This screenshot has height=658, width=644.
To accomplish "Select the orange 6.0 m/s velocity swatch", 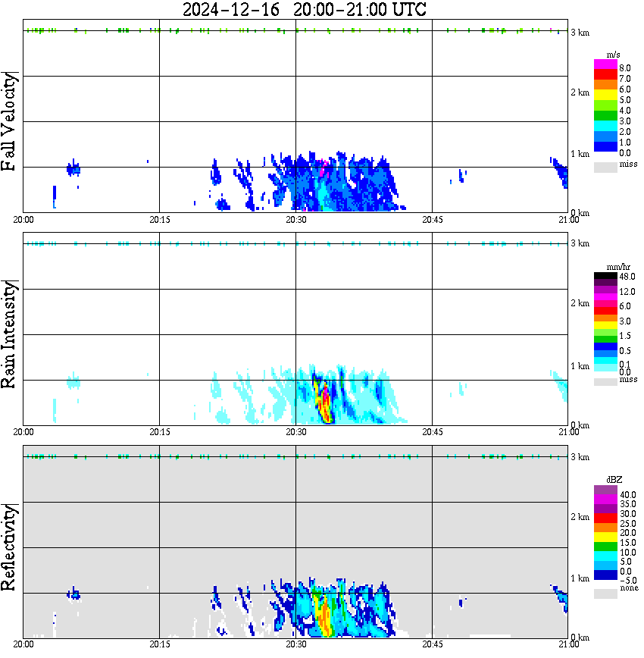I will tap(605, 85).
